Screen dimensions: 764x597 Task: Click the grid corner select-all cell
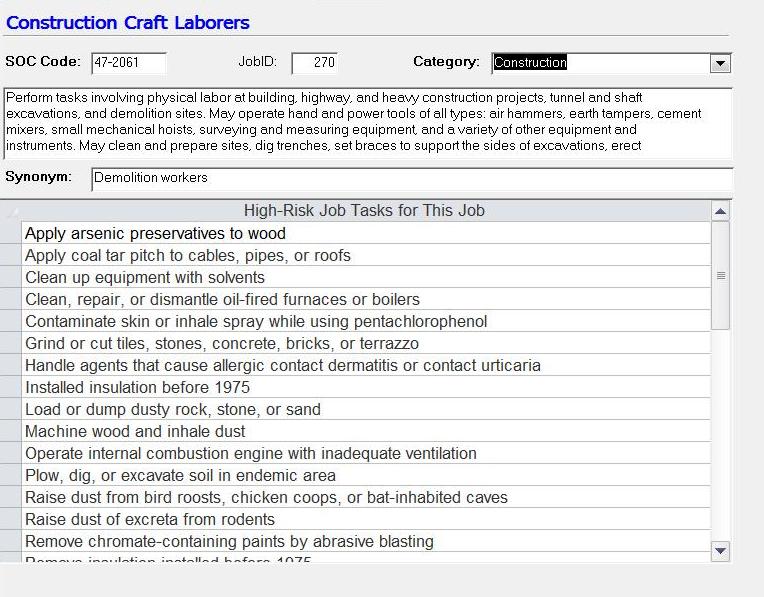point(11,211)
